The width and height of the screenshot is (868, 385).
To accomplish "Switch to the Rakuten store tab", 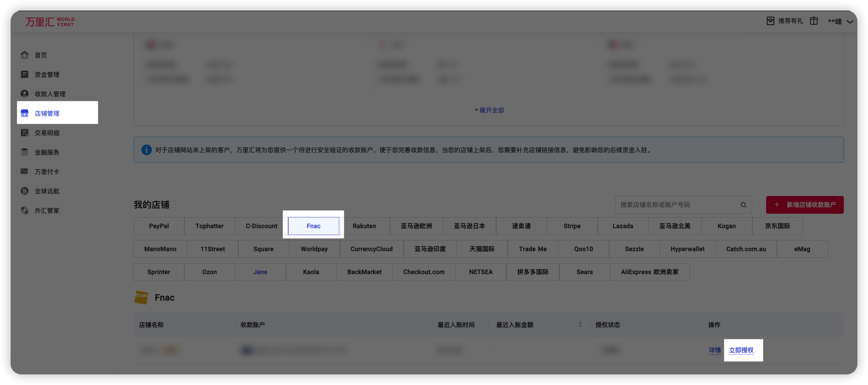I will pyautogui.click(x=364, y=226).
